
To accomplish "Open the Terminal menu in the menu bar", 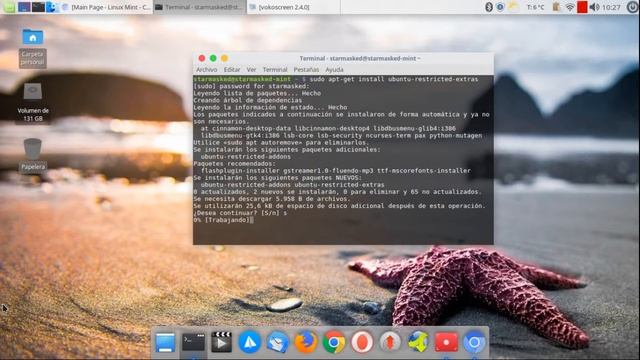I will point(275,70).
